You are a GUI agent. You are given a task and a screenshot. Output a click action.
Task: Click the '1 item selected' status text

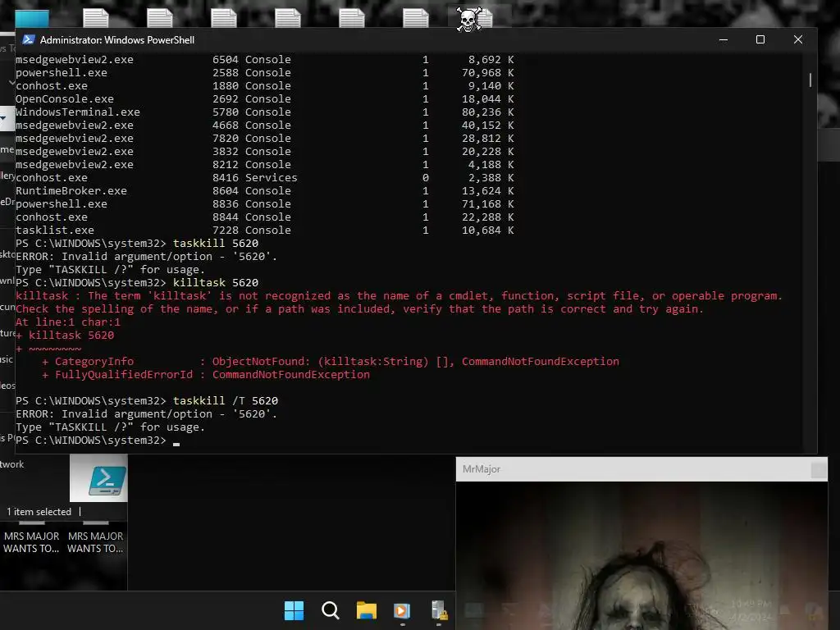click(x=39, y=512)
